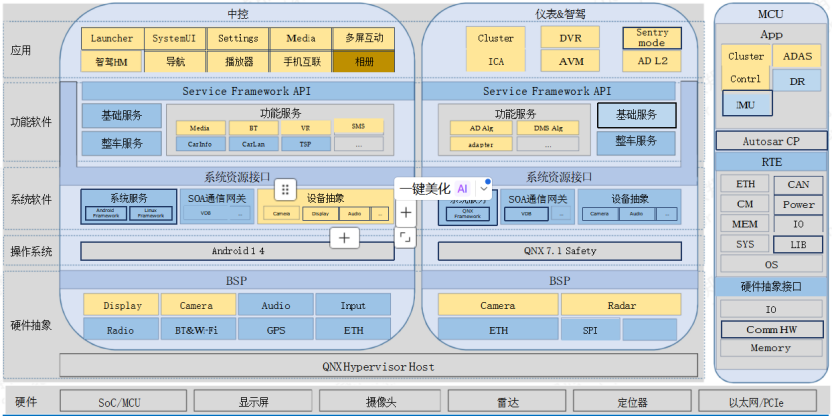Select the Settings app box

click(238, 38)
